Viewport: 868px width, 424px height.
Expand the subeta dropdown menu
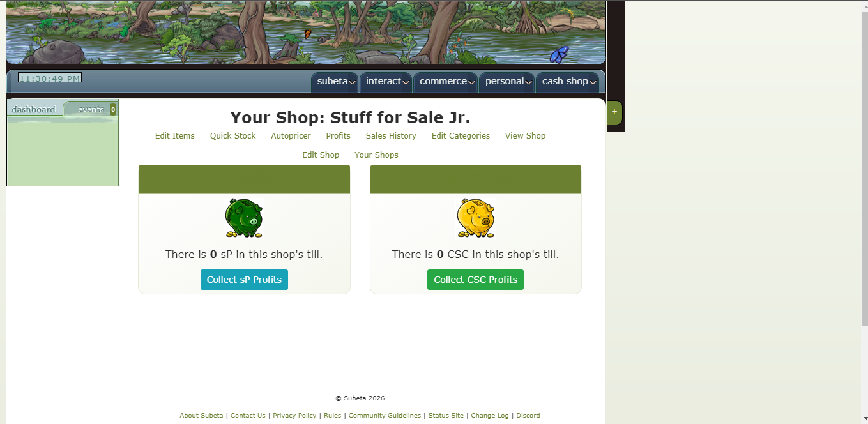(335, 82)
